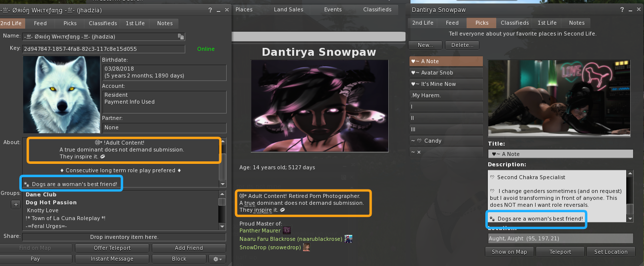This screenshot has width=644, height=266.
Task: Select the '♥~ It's Mine Now' pick
Action: pyautogui.click(x=446, y=84)
